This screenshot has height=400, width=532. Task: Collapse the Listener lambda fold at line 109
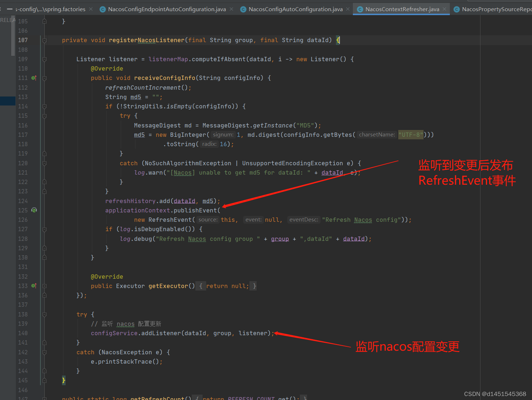(x=44, y=59)
